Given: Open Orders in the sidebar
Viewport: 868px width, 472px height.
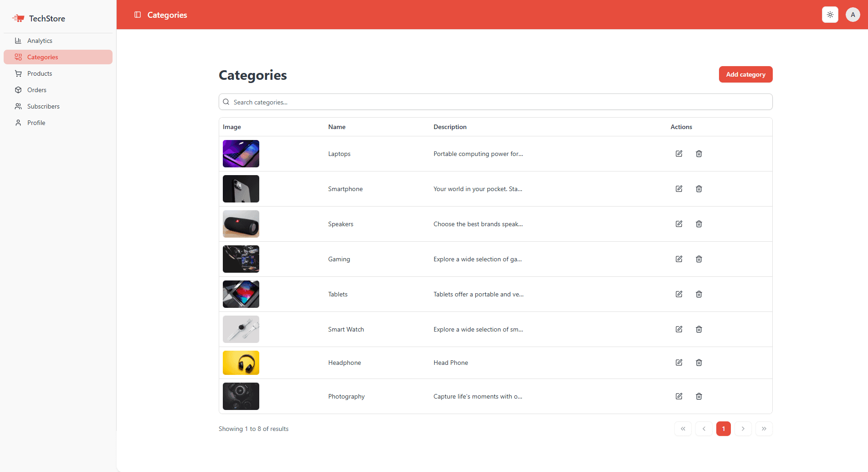Looking at the screenshot, I should (58, 90).
